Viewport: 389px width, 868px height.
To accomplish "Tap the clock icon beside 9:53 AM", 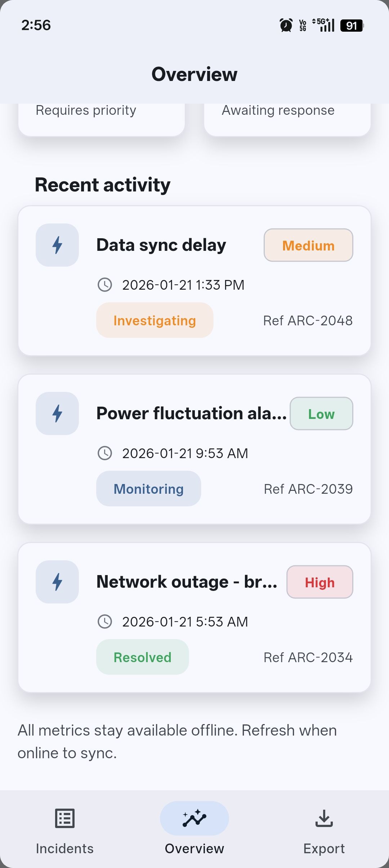I will coord(105,453).
